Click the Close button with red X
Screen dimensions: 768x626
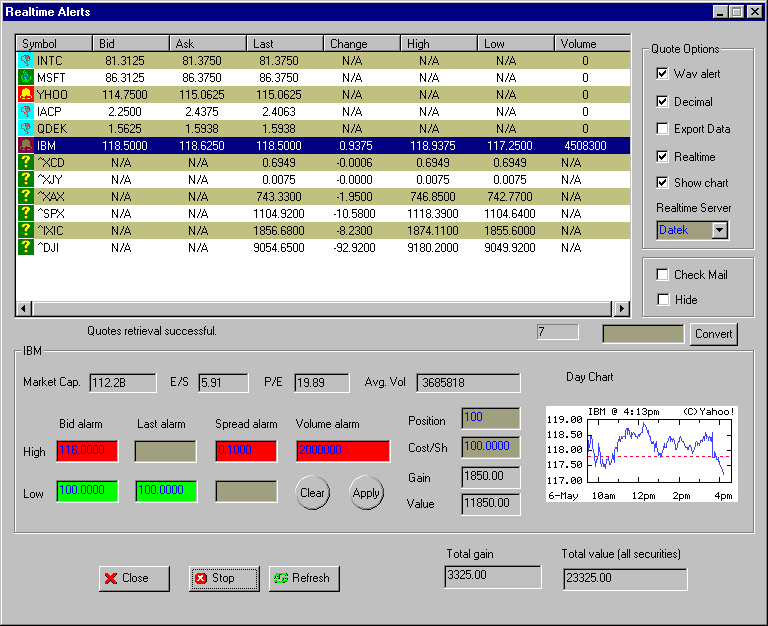(x=134, y=578)
